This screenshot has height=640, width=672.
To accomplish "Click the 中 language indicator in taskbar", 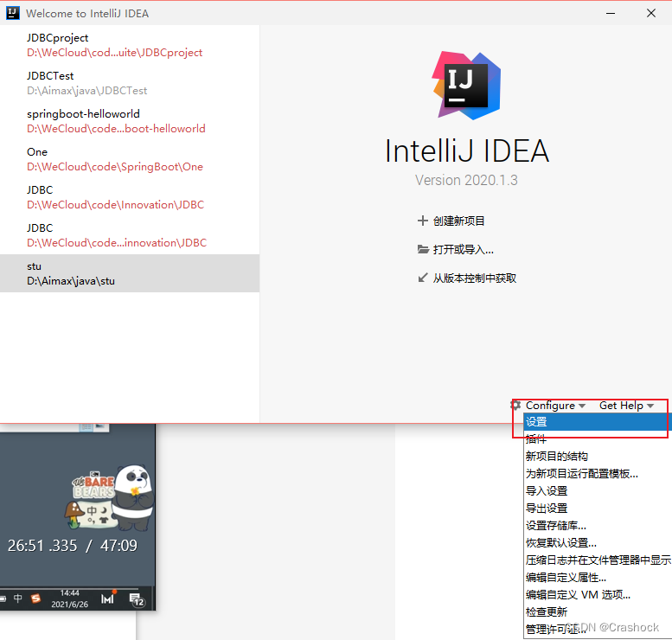I will tap(17, 598).
